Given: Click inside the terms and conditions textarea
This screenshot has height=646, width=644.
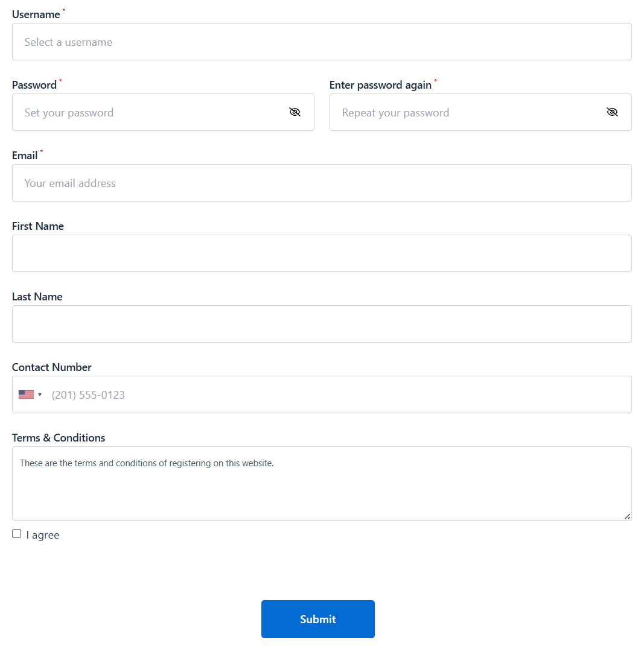Looking at the screenshot, I should point(322,483).
